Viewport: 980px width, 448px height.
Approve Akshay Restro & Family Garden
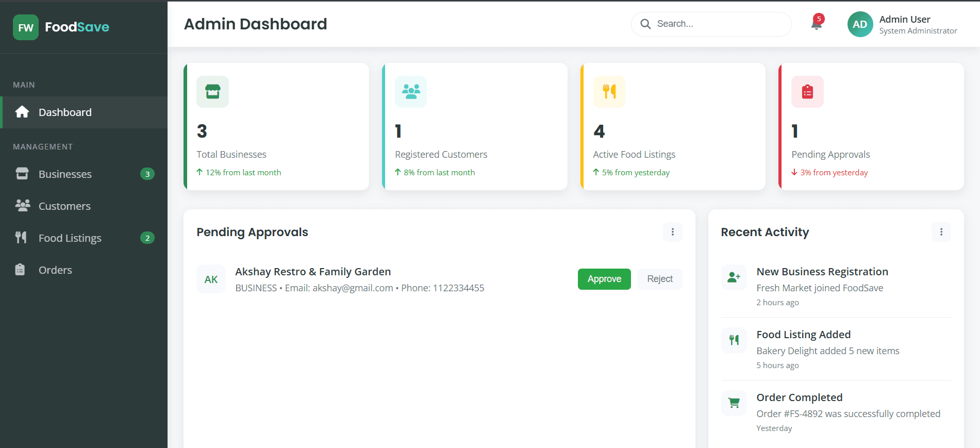(x=604, y=279)
